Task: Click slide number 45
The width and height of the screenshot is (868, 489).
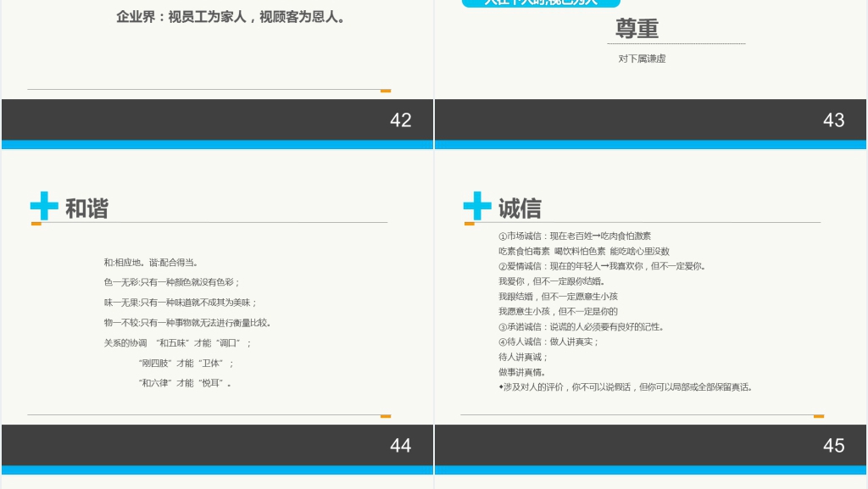Action: 833,446
